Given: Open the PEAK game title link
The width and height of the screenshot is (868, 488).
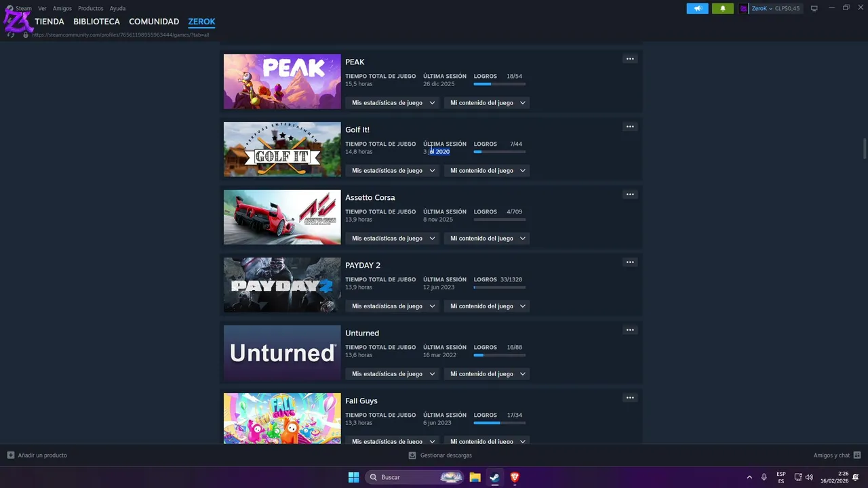Looking at the screenshot, I should [355, 62].
